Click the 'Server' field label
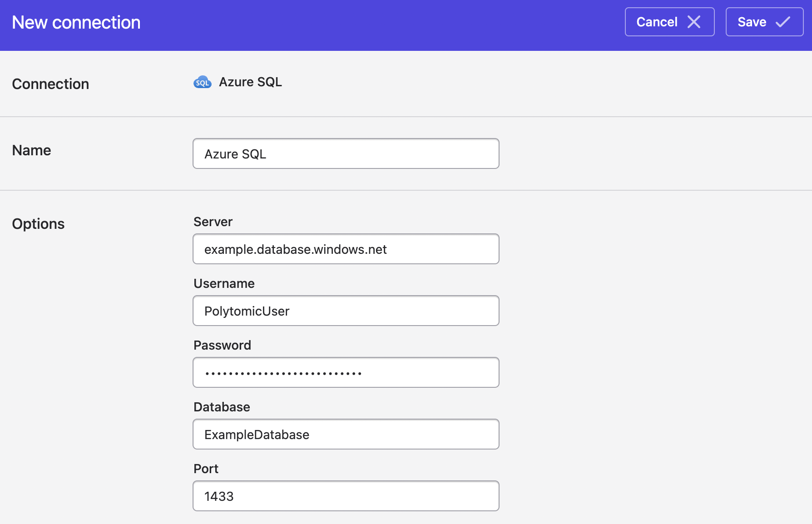Screen dimensions: 812x524 coord(213,222)
